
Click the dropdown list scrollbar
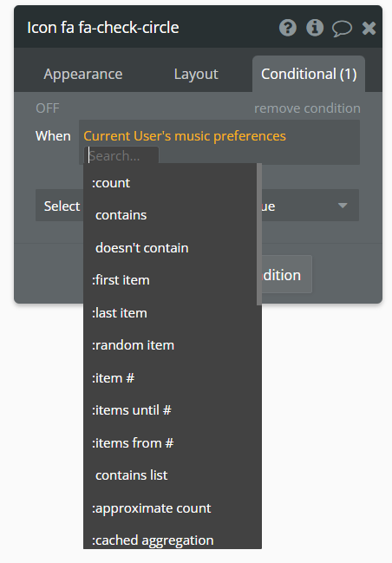259,234
